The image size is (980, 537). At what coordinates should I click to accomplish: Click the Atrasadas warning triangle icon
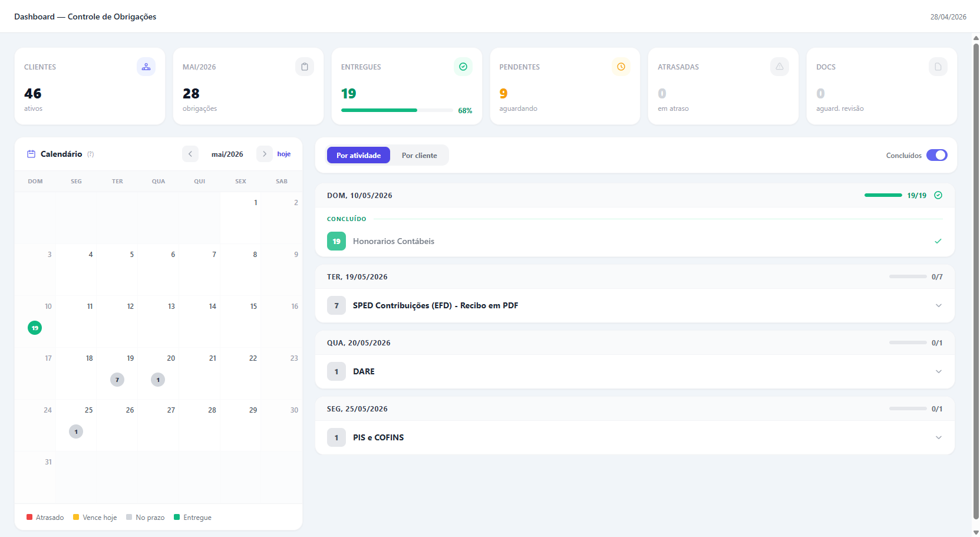(x=780, y=67)
